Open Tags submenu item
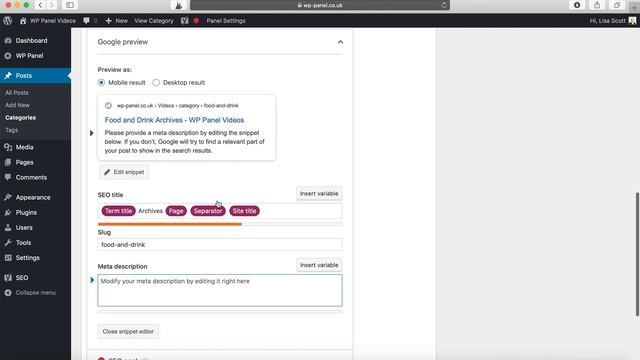 pyautogui.click(x=11, y=130)
